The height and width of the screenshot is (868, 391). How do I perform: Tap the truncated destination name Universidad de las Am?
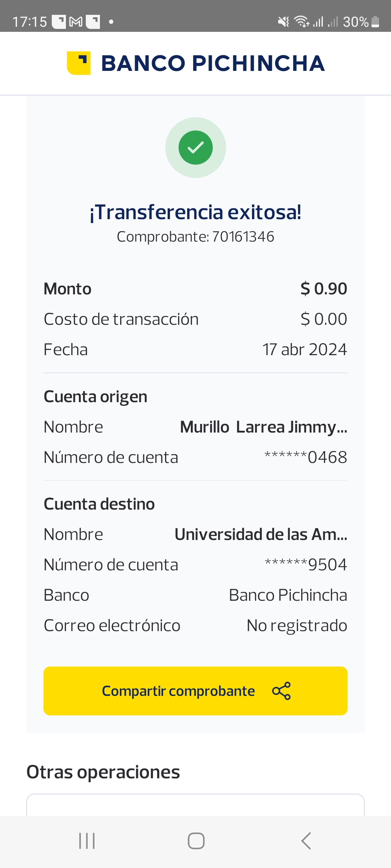[x=261, y=535]
